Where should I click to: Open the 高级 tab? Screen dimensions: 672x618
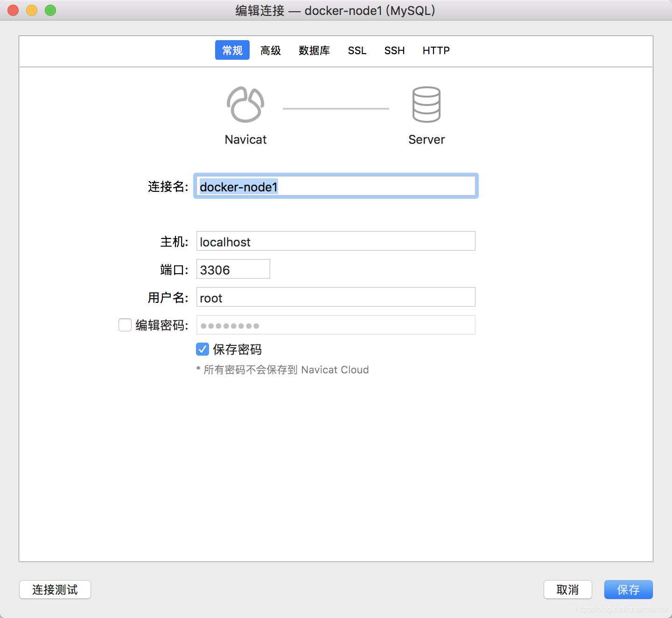271,50
